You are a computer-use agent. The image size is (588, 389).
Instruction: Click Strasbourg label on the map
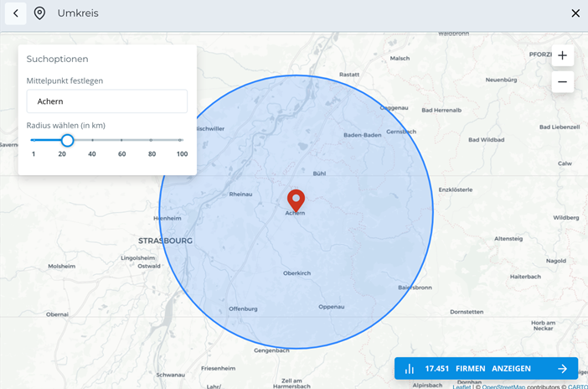(x=165, y=241)
